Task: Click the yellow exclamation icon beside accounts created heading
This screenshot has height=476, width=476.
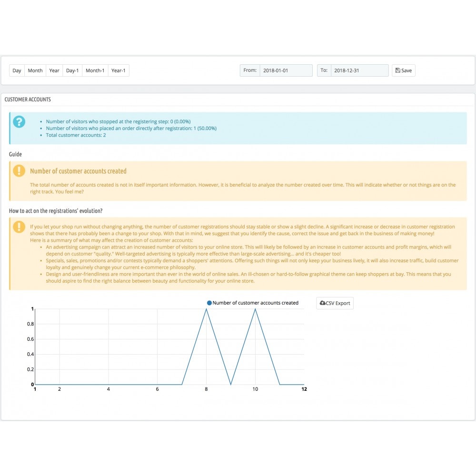Action: [x=19, y=170]
